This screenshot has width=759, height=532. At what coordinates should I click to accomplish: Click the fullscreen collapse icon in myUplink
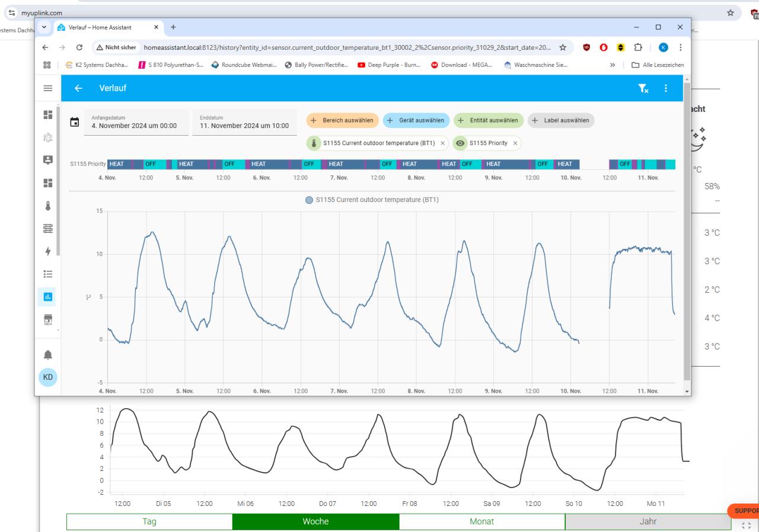[x=745, y=524]
